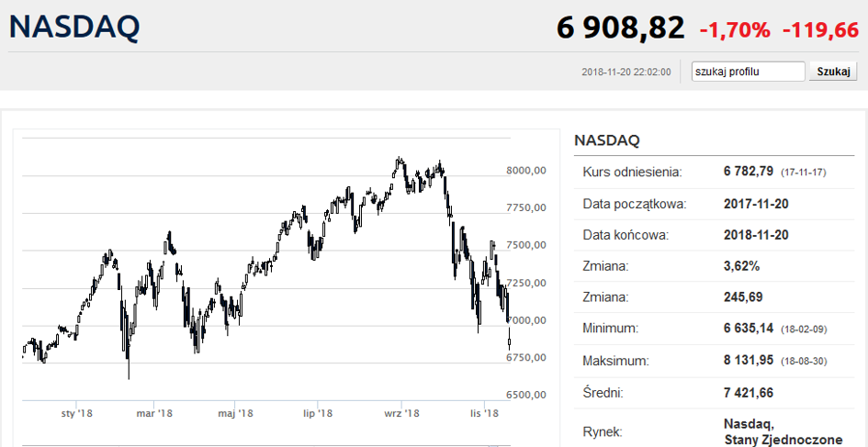Click the Minimum value 6 635,14
Viewport: 868px width, 447px height.
750,328
